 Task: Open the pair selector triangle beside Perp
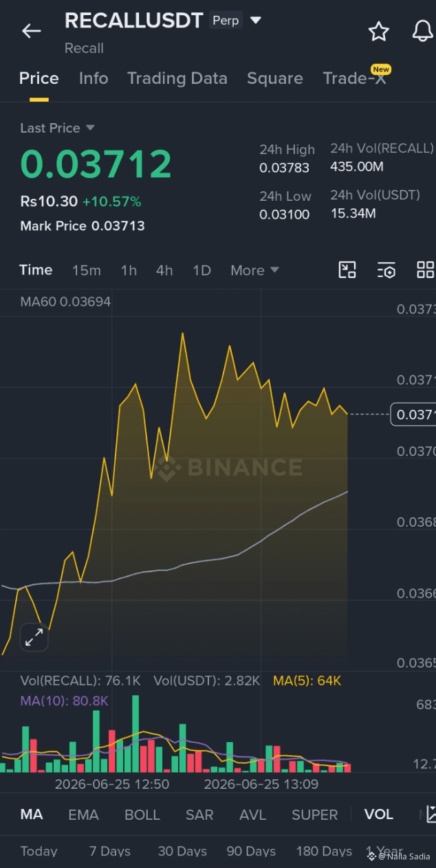click(256, 21)
